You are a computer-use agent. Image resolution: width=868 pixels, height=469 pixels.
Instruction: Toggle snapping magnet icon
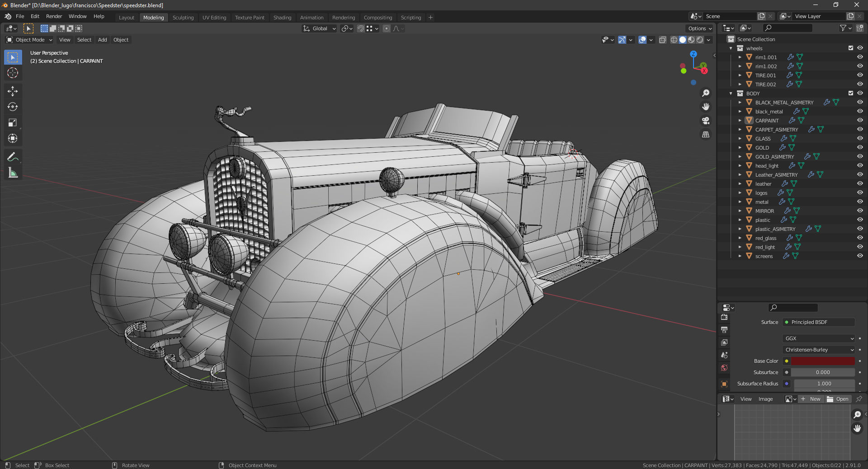[360, 28]
